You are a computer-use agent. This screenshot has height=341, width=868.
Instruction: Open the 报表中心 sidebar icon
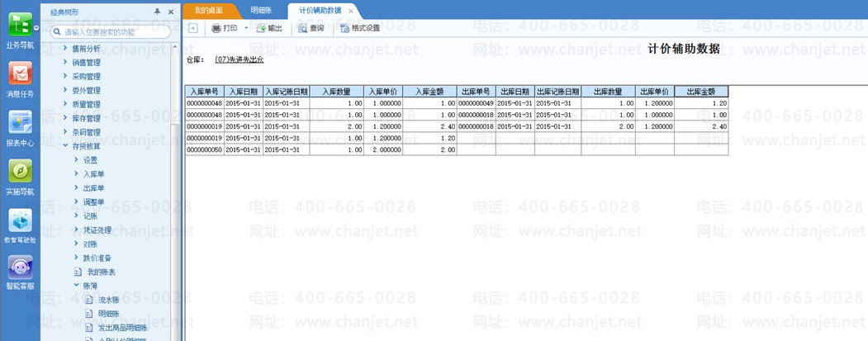tap(20, 122)
